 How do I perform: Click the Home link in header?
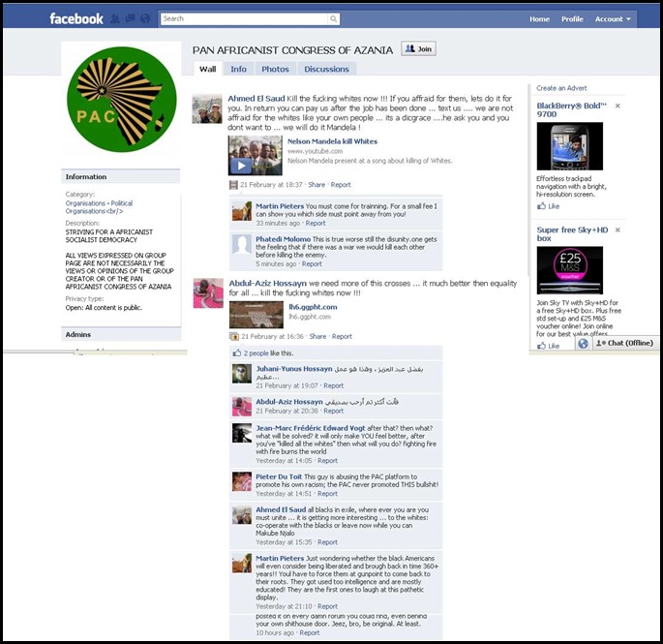click(539, 19)
